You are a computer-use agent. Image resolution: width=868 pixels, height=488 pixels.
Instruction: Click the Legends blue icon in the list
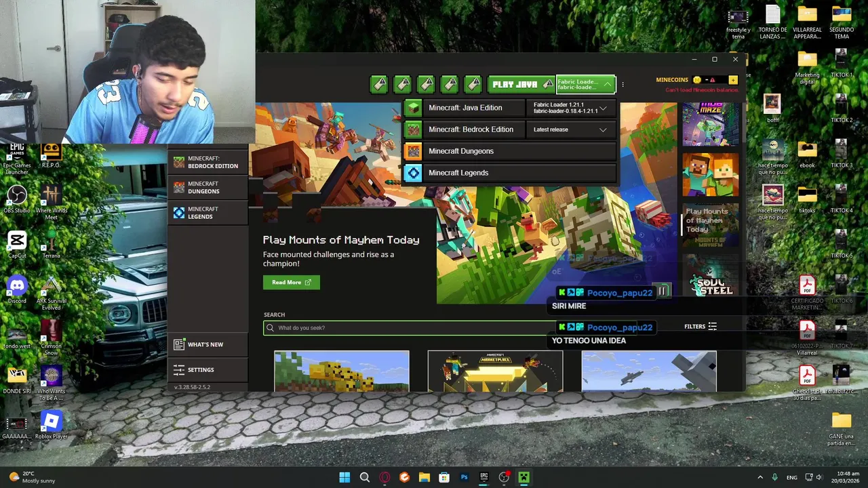(413, 173)
